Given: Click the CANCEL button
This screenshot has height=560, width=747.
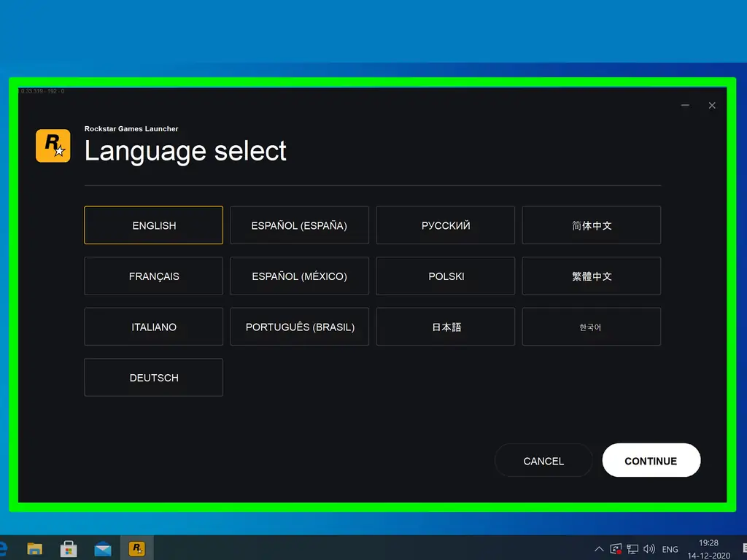Looking at the screenshot, I should 543,461.
